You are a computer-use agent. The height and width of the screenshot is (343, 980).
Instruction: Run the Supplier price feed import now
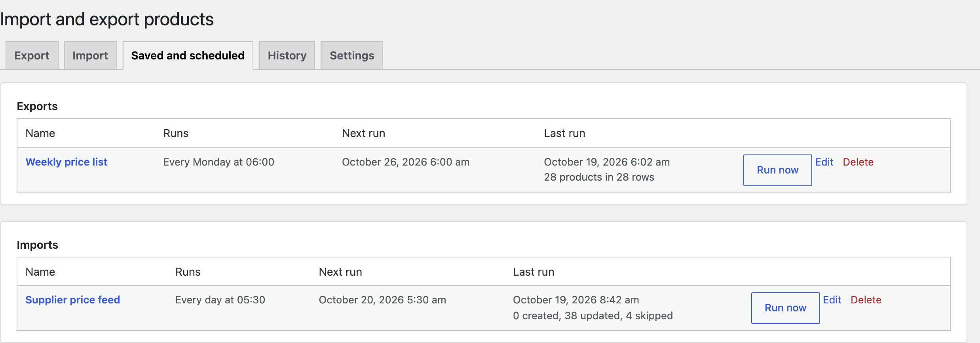click(x=785, y=308)
